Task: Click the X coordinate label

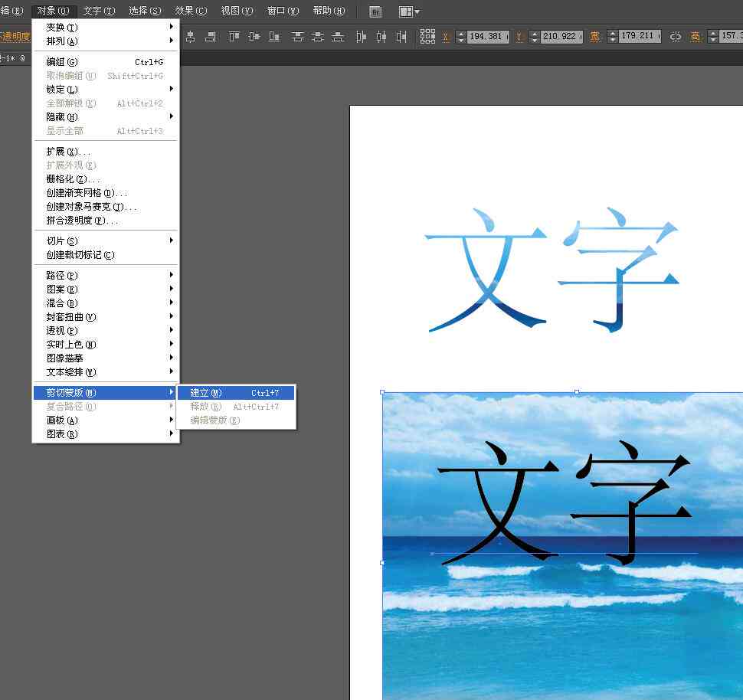Action: click(x=446, y=37)
